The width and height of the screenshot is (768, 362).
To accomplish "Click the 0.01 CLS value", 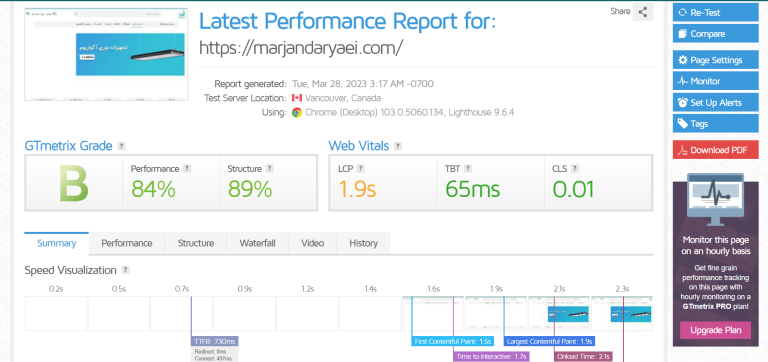I will click(x=573, y=190).
